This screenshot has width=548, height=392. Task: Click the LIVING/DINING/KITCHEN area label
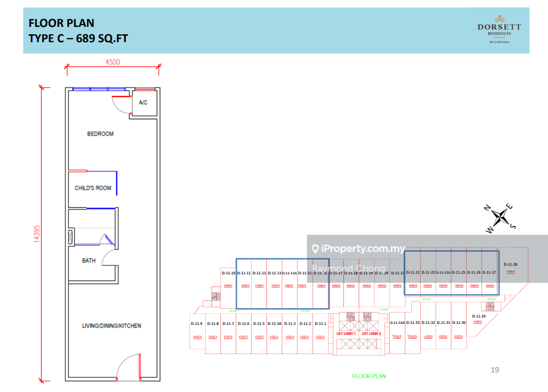point(111,326)
